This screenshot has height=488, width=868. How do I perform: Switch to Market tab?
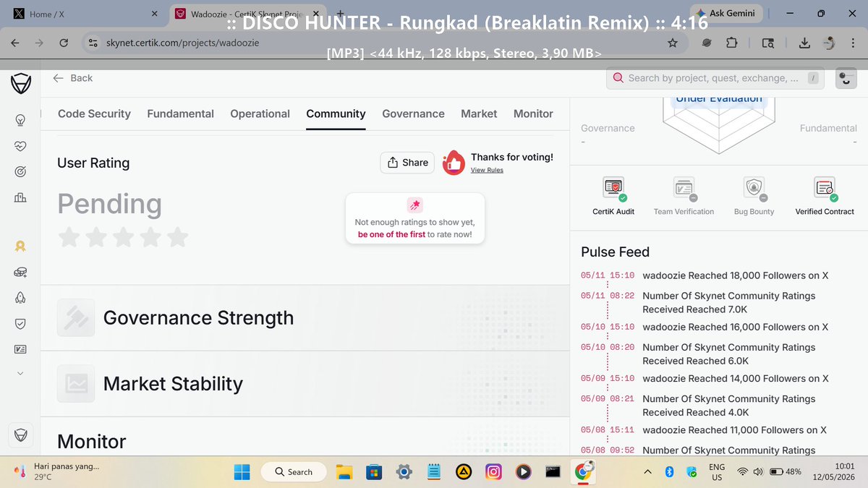[x=479, y=114]
